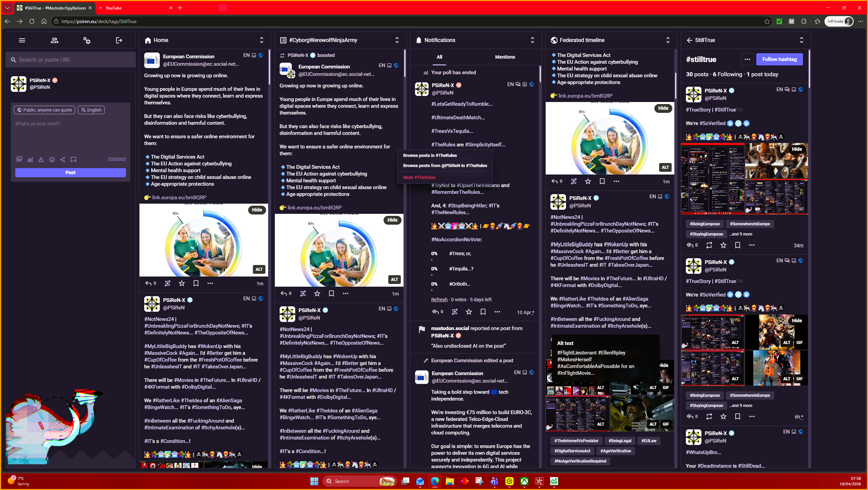Image resolution: width=868 pixels, height=490 pixels.
Task: Open #BeingEuropean tag on 34m post
Action: (x=705, y=224)
